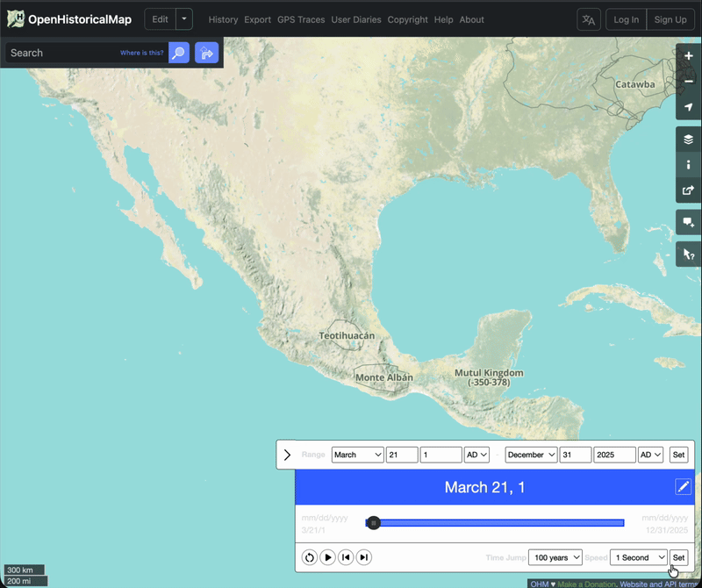Open the Copyright page

pyautogui.click(x=407, y=19)
